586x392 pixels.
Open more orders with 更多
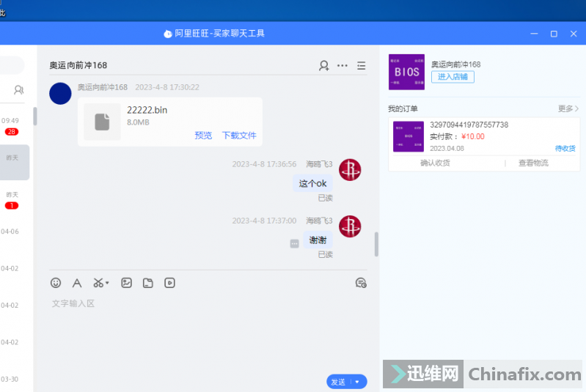(568, 108)
